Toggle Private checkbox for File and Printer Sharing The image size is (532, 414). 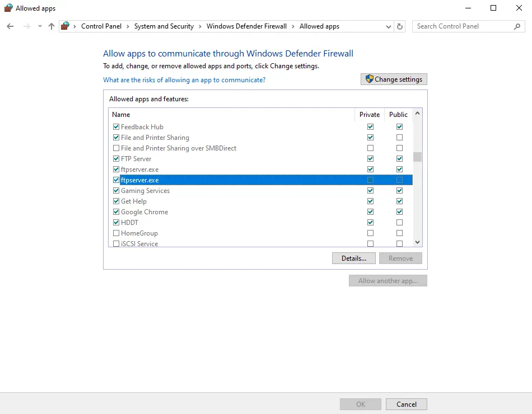pyautogui.click(x=370, y=137)
